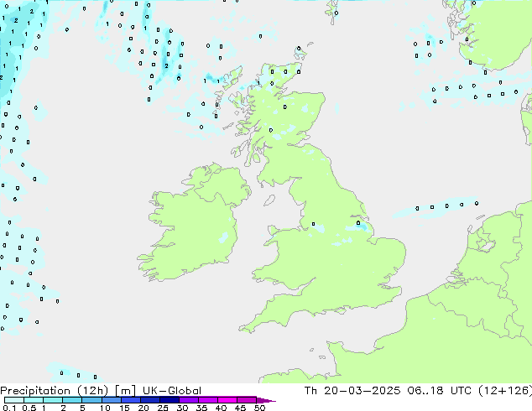Click the '40' legend value label

coord(222,408)
